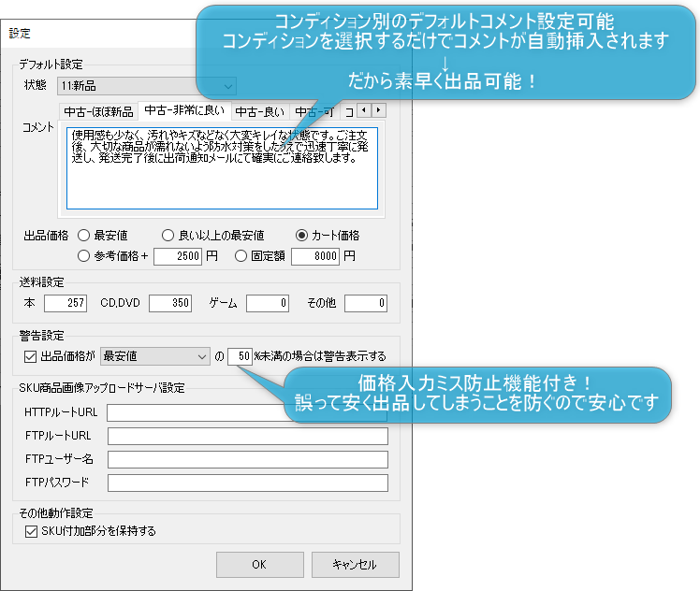Screen dimensions: 700x591
Task: Uncheck SKU付加部分を保持する checkbox
Action: pos(30,531)
